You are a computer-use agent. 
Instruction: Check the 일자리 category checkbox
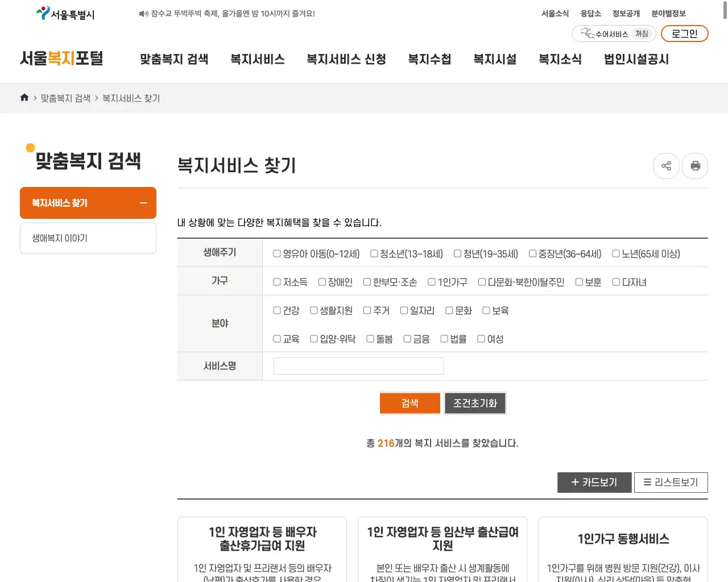coord(404,310)
